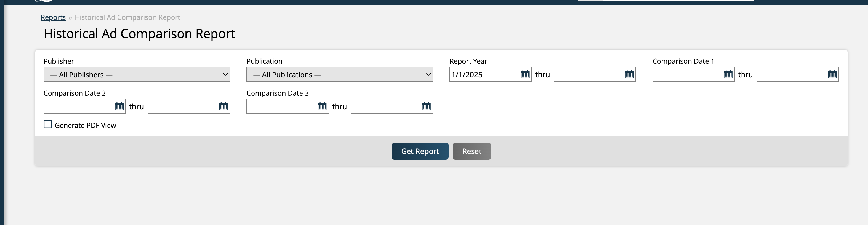Expand the All Publishers dropdown

coord(137,74)
